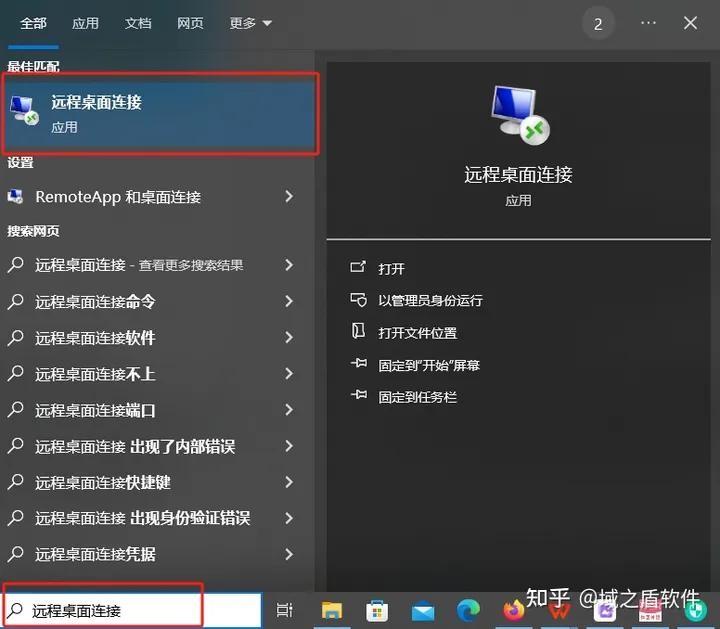Click the large 远程桌面连接 app icon in preview
720x629 pixels.
pyautogui.click(x=518, y=114)
